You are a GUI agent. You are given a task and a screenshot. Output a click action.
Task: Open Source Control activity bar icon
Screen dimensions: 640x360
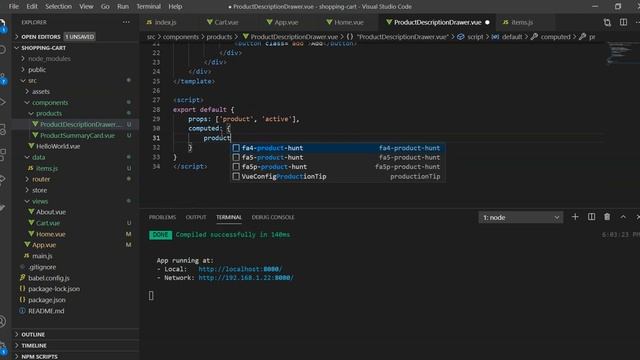click(x=2, y=78)
